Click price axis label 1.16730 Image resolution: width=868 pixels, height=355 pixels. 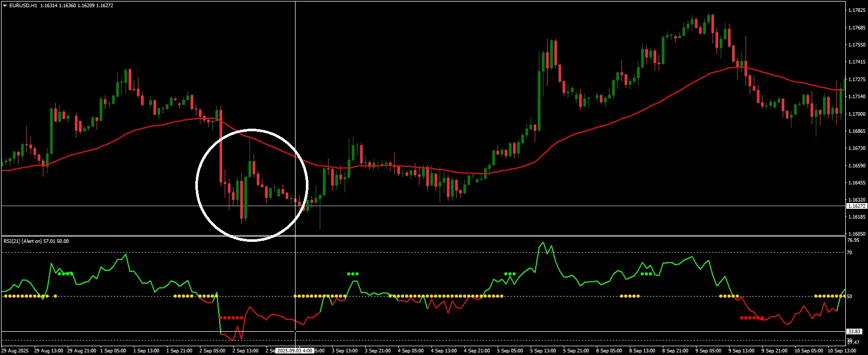(857, 148)
